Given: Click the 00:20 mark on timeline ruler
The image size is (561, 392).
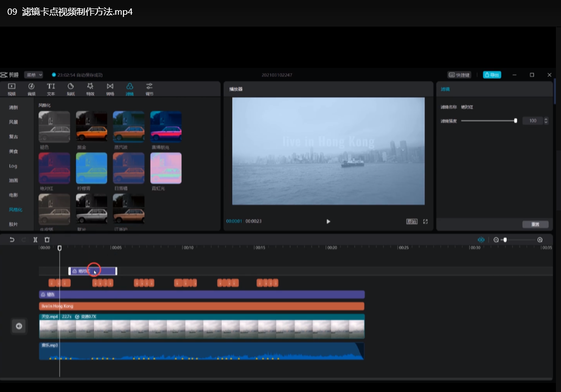Looking at the screenshot, I should click(332, 248).
